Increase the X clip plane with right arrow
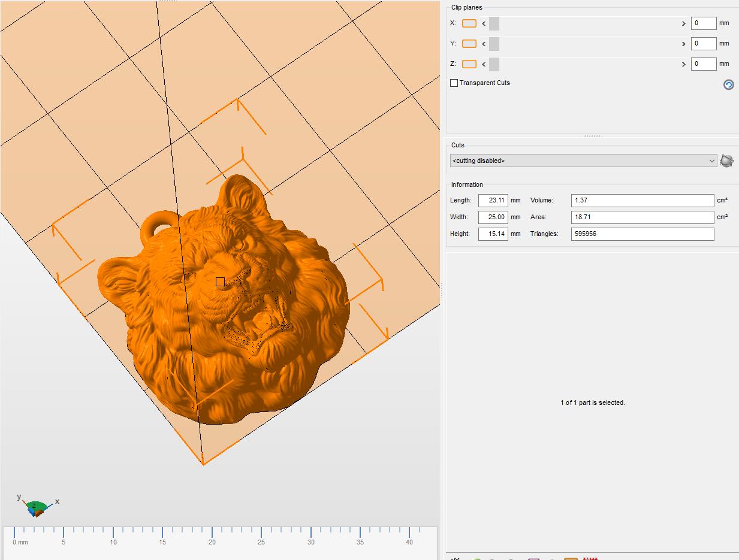This screenshot has height=560, width=739. (683, 23)
